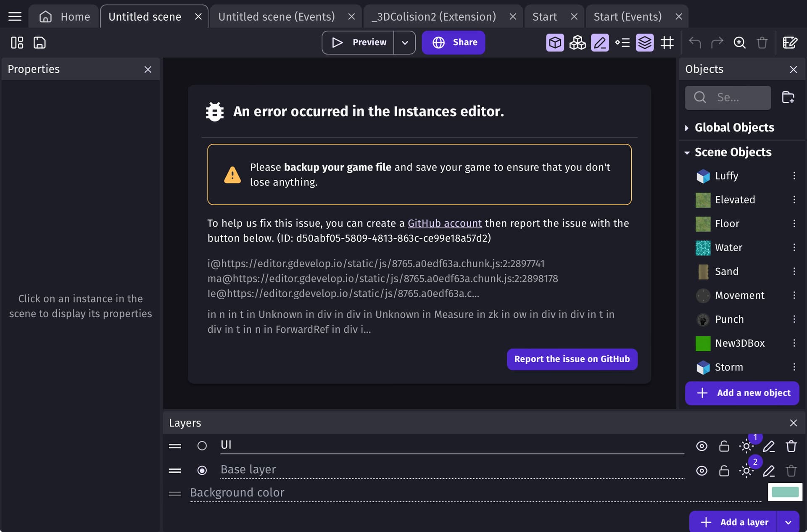Open the Preview dropdown arrow
The image size is (807, 532).
[405, 42]
